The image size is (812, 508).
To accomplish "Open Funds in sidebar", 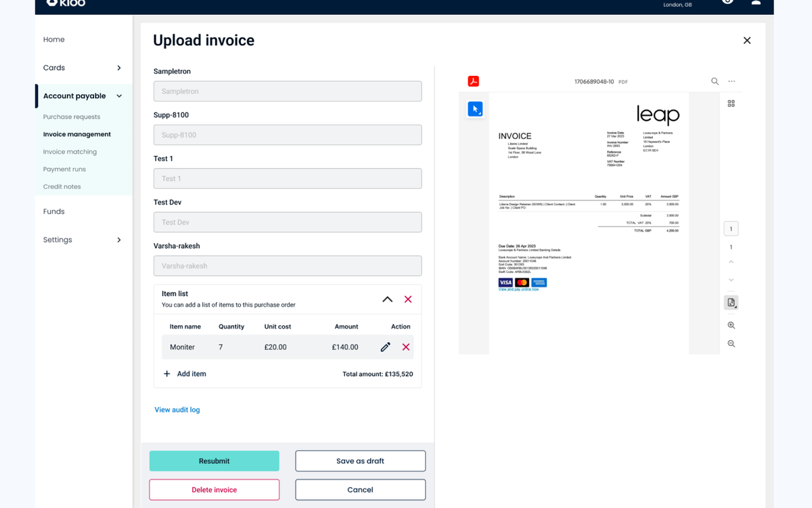I will (54, 211).
